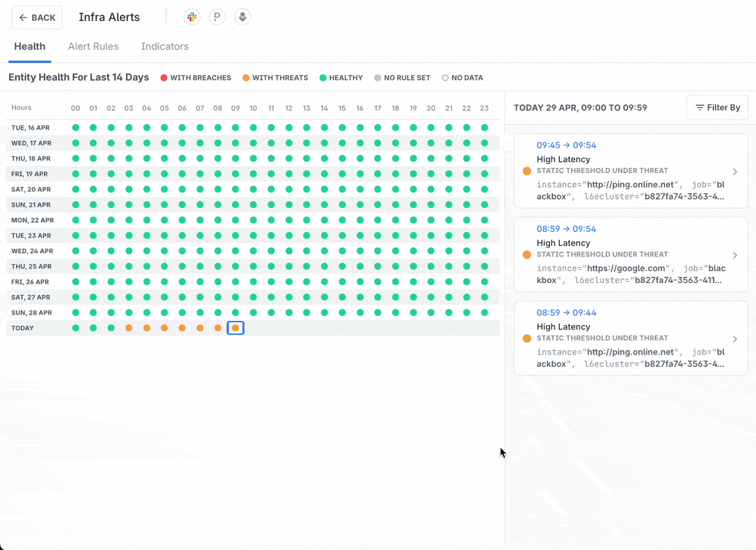Expand the 08:59 → 09:44 alert chevron
The height and width of the screenshot is (550, 756).
click(x=734, y=339)
